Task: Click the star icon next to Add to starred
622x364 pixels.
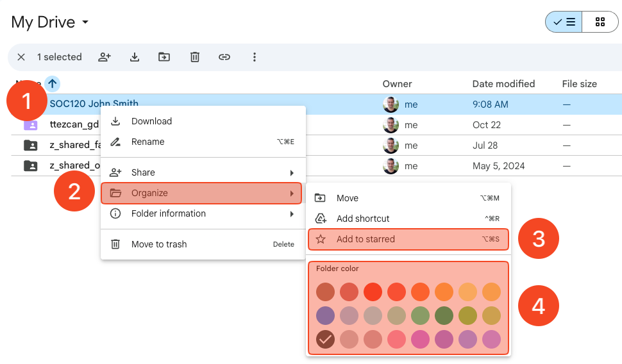Action: click(x=321, y=239)
